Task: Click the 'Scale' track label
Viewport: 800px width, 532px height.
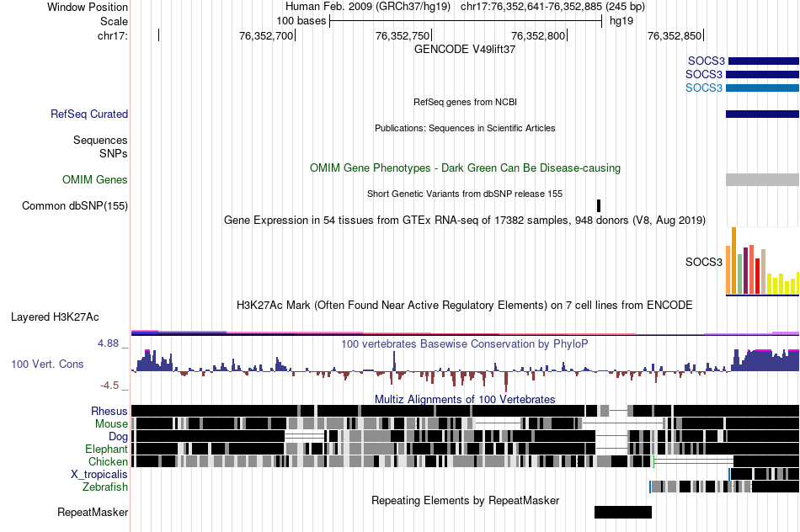Action: pos(114,21)
